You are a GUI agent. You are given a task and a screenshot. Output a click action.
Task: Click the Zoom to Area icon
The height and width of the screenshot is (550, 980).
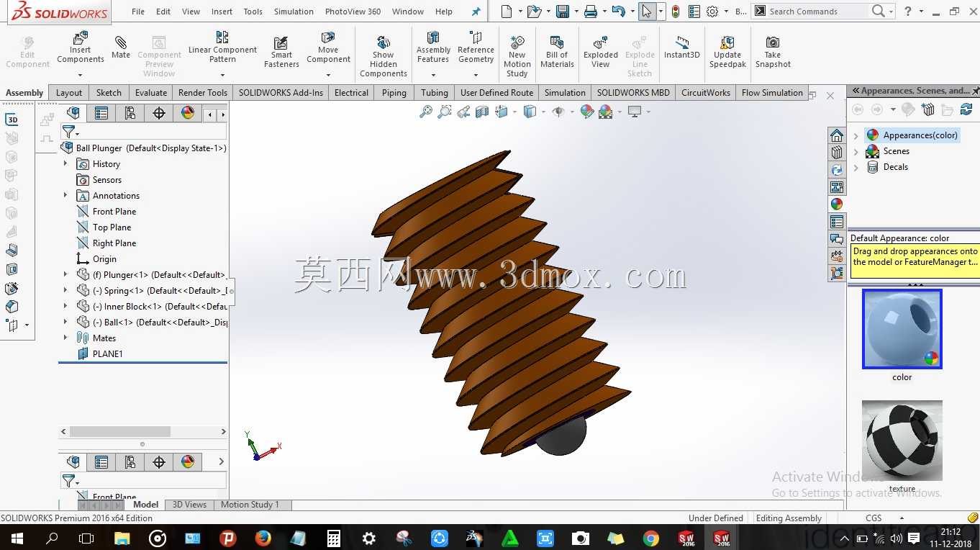445,112
